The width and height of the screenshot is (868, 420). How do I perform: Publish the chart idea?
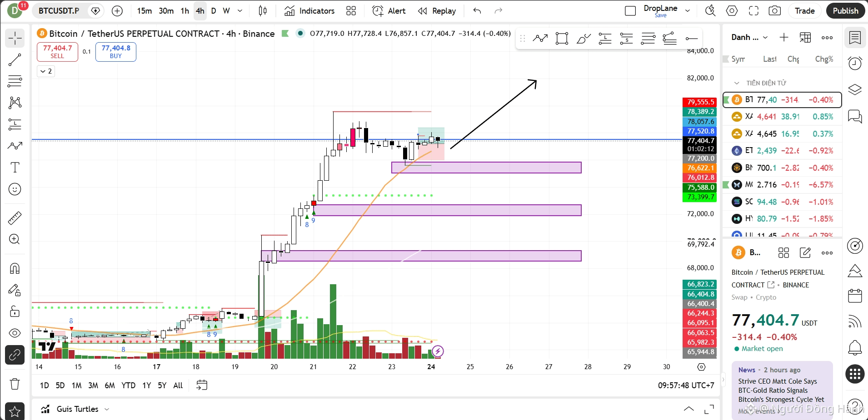pos(845,11)
